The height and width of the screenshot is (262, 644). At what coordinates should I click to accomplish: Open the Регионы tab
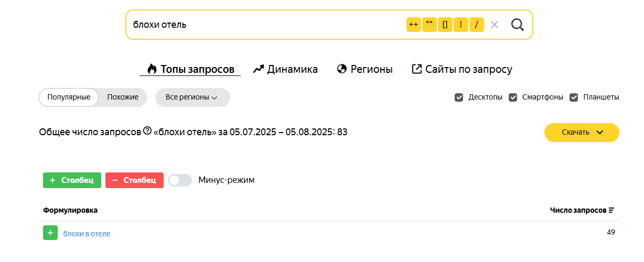tap(364, 69)
